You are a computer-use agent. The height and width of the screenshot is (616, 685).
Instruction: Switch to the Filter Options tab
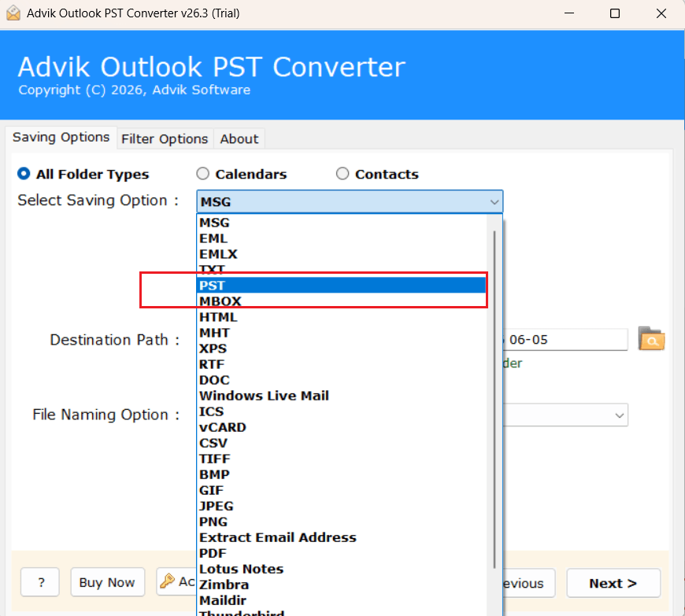pyautogui.click(x=165, y=138)
